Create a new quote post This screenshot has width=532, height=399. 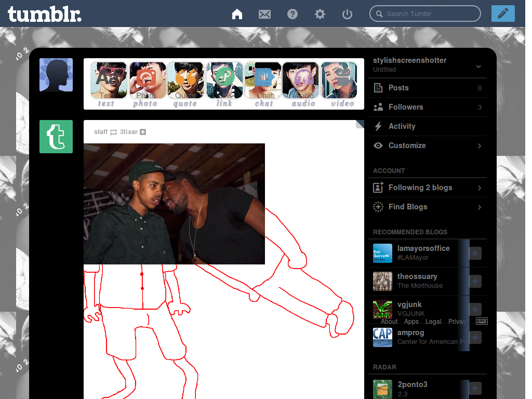point(185,84)
